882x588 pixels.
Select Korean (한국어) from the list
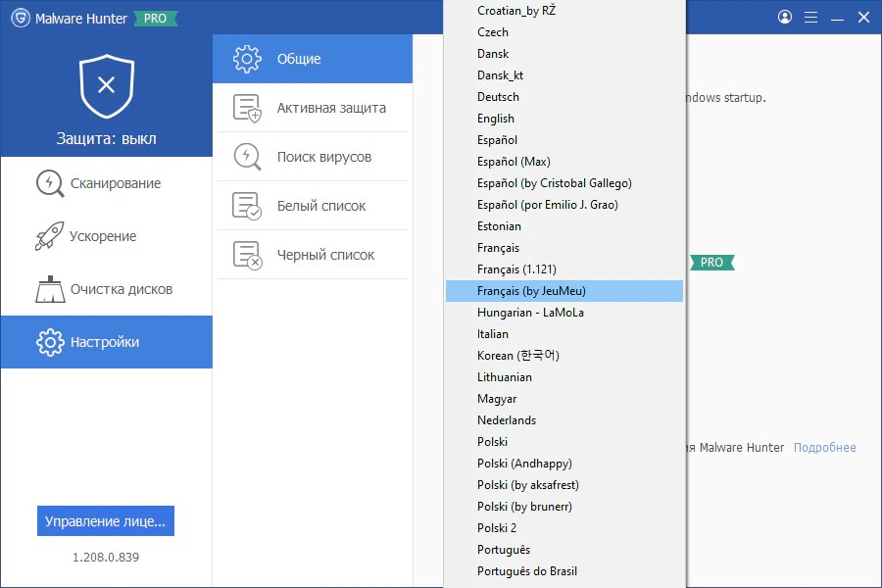[517, 356]
